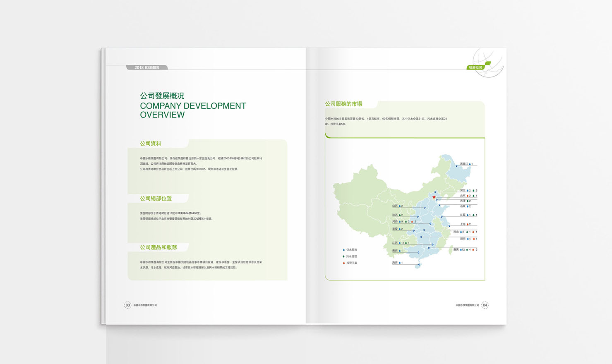The width and height of the screenshot is (612, 364).
Task: Click the 海南 map label
Action: 395,263
